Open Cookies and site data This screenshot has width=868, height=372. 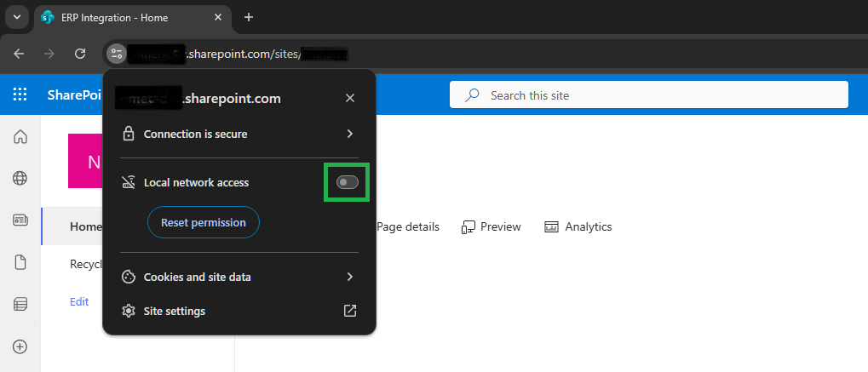(x=239, y=277)
